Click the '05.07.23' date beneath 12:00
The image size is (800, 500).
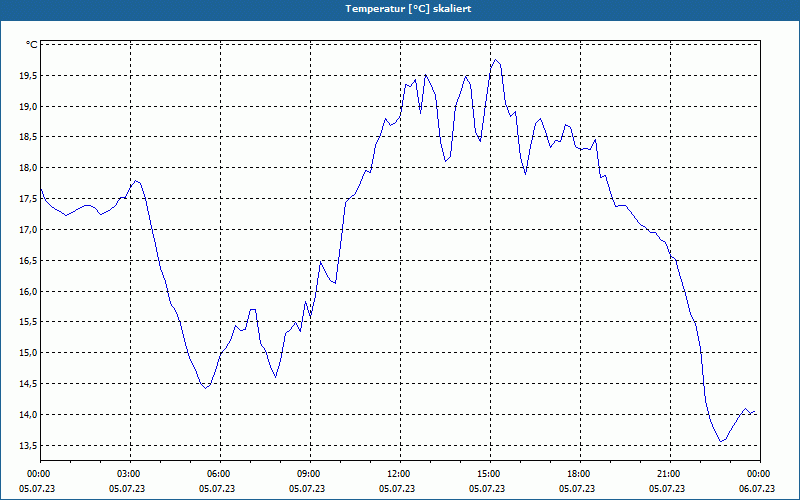(397, 489)
